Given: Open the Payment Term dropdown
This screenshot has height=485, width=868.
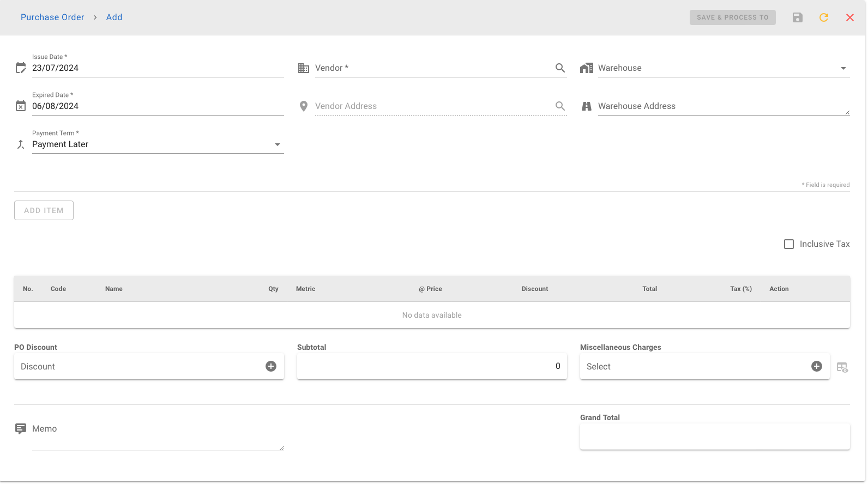Looking at the screenshot, I should (277, 144).
